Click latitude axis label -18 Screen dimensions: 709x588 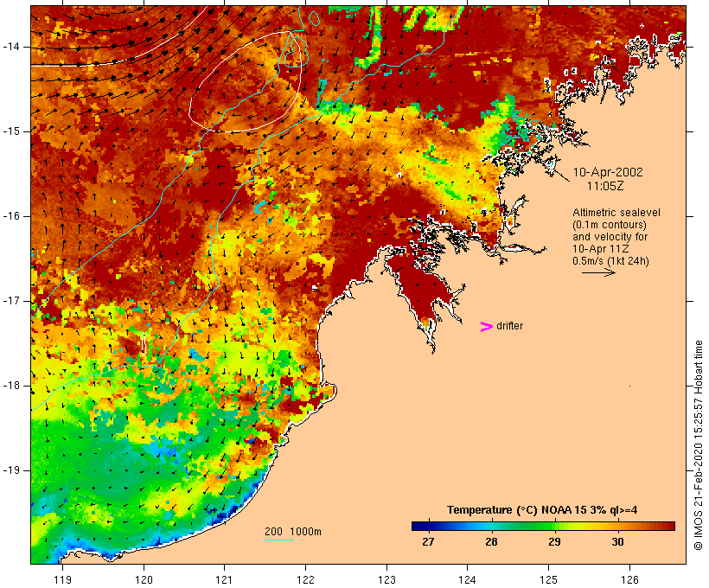coord(11,386)
